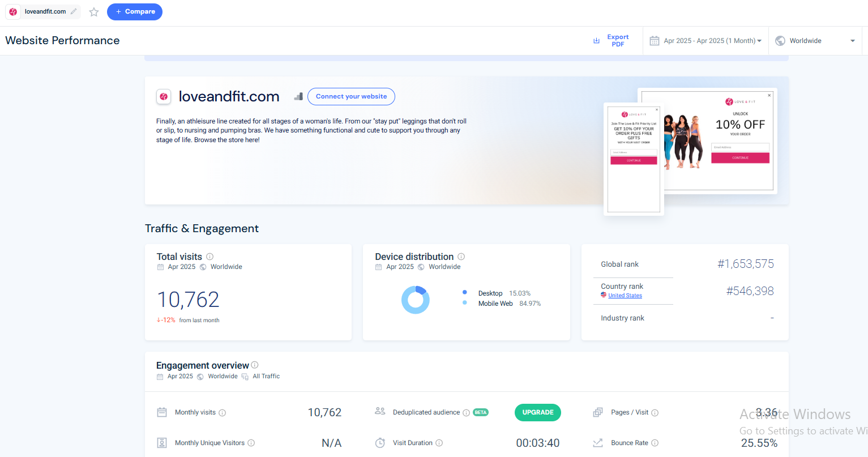The image size is (868, 457).
Task: Show info tooltip for Bounce Rate
Action: [655, 443]
